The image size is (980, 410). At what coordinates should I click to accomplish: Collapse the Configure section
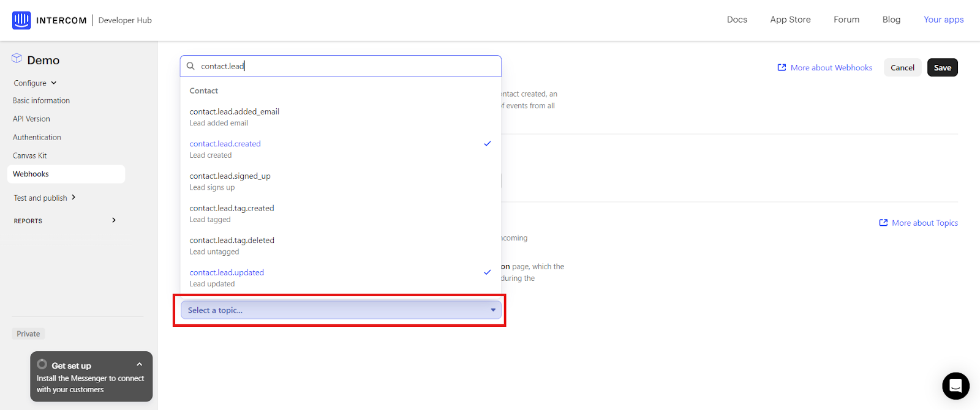[x=35, y=83]
